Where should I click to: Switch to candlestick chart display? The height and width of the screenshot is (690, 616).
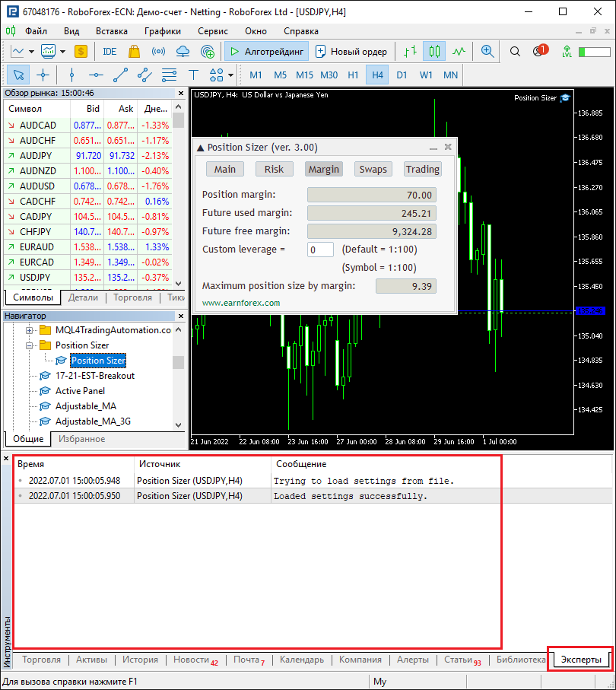coord(434,52)
